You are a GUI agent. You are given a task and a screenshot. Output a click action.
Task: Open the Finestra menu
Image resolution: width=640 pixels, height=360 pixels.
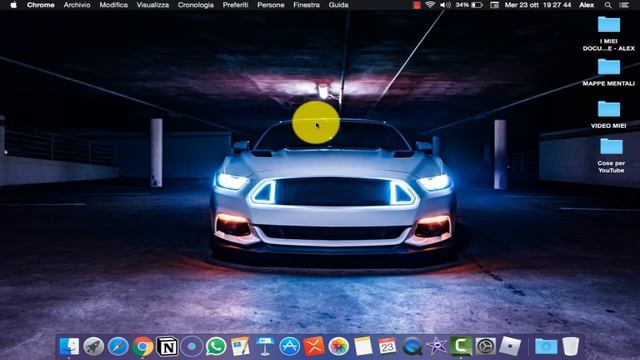307,5
